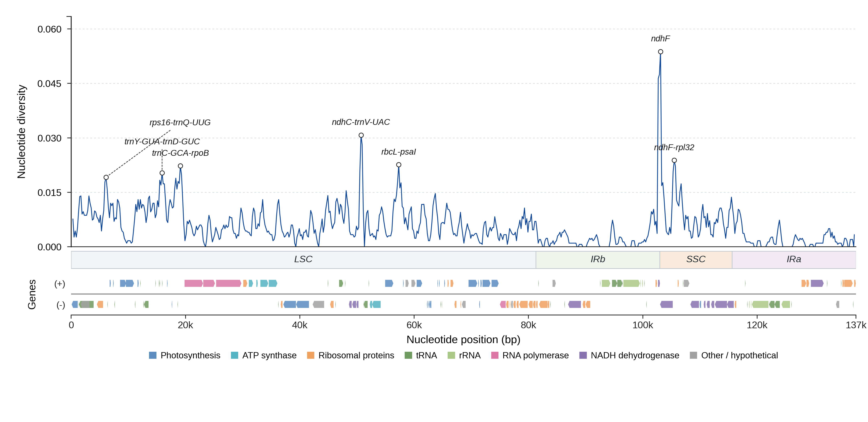Click the 137k x-axis tick label
The width and height of the screenshot is (868, 422).
click(856, 325)
